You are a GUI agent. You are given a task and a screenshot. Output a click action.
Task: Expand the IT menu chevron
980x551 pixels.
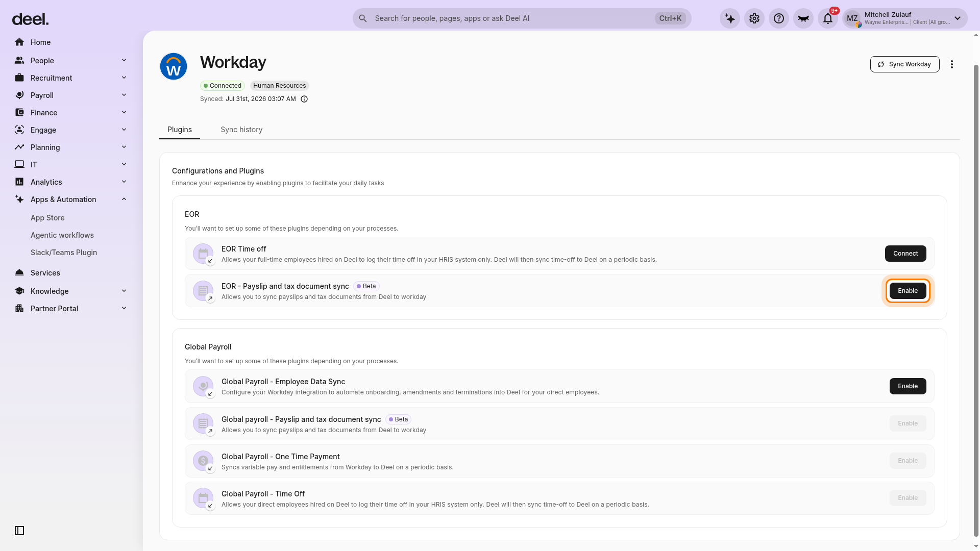124,164
